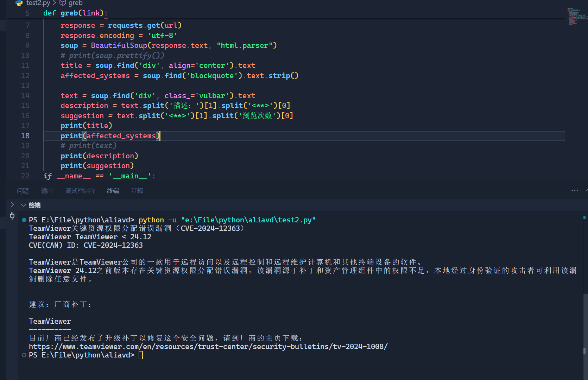The image size is (588, 380).
Task: Open the 调试控制台 tab
Action: point(80,191)
